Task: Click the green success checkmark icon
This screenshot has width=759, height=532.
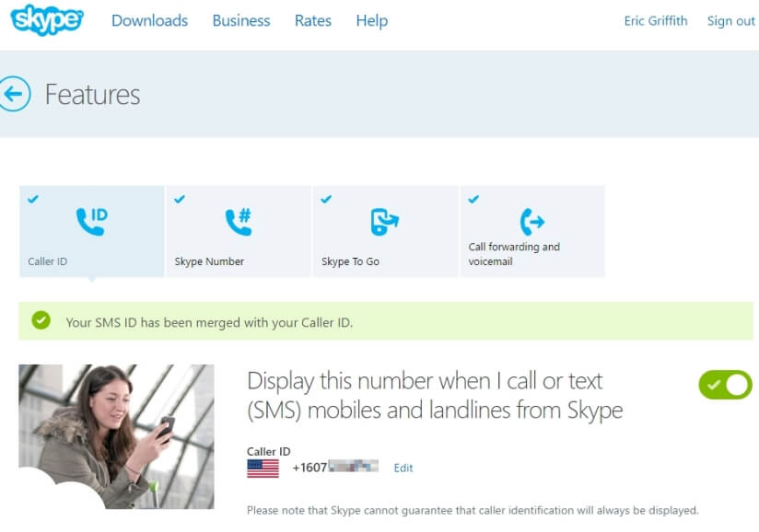Action: (41, 321)
